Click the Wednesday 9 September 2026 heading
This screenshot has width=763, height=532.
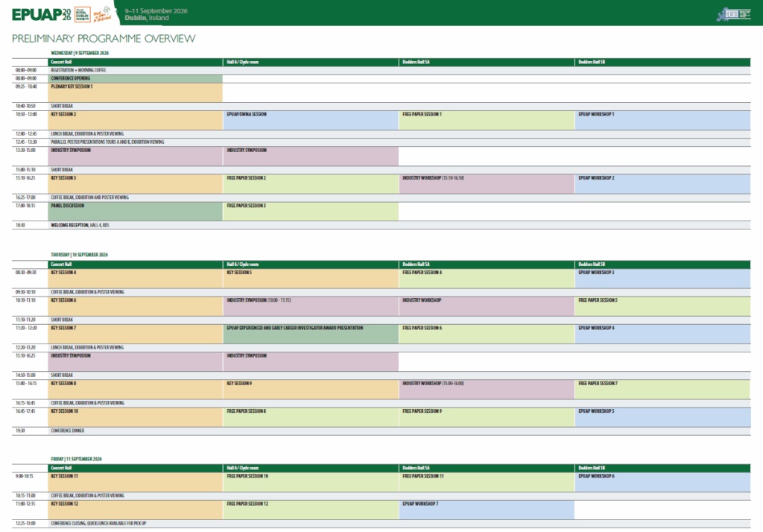[80, 53]
